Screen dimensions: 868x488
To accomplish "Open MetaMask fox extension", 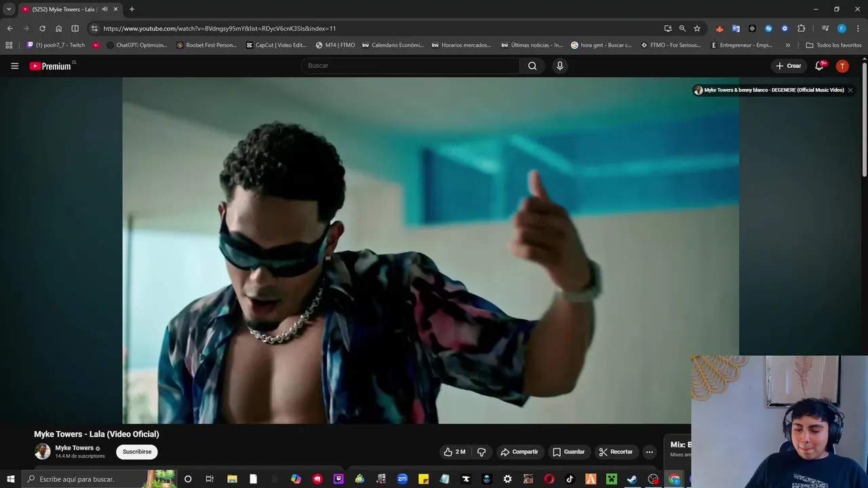I will [x=719, y=28].
